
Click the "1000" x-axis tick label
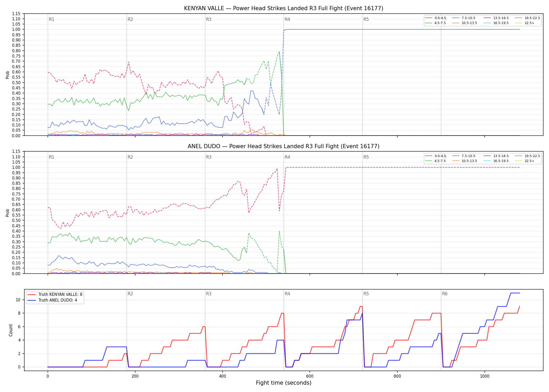point(485,376)
